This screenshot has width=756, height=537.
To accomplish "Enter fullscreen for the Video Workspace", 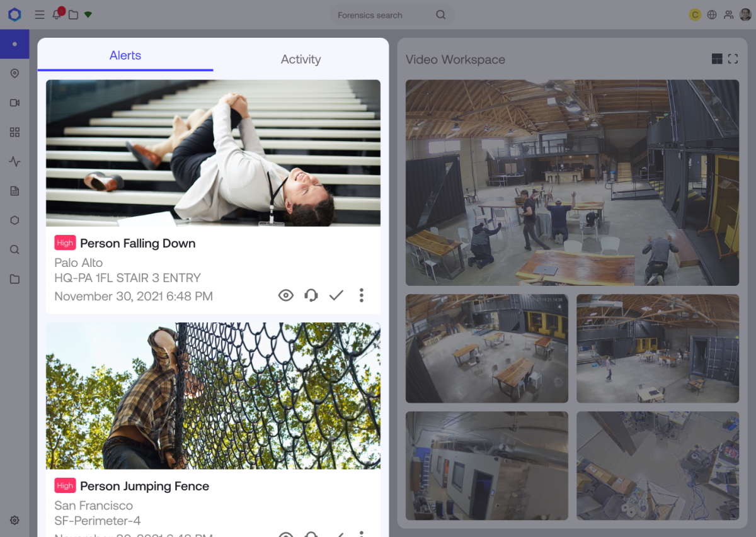I will pyautogui.click(x=733, y=59).
